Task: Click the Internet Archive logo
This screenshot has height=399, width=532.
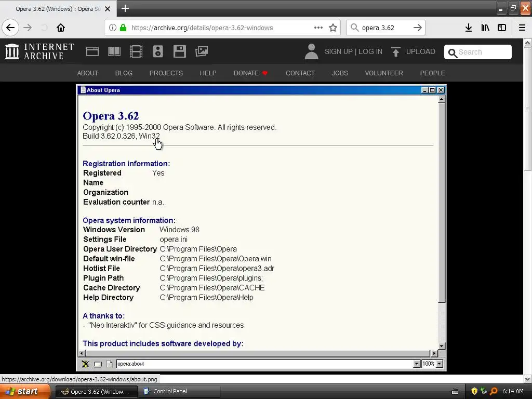Action: coord(39,51)
